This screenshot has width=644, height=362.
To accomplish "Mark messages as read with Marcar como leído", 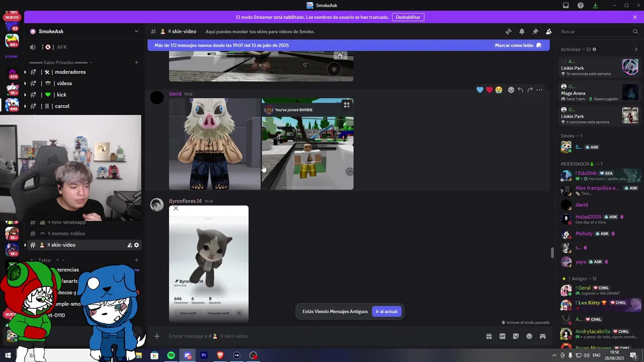I will point(518,45).
